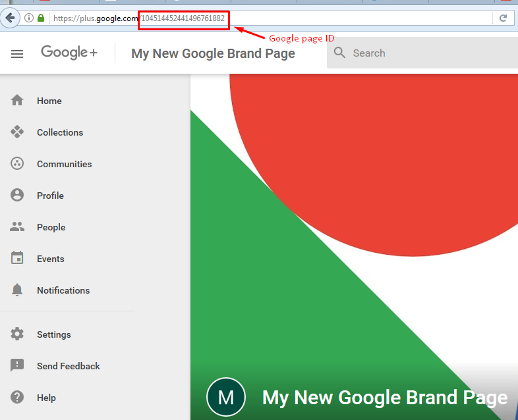Click the Settings gear icon
Screen dimensions: 518x420
pyautogui.click(x=17, y=334)
